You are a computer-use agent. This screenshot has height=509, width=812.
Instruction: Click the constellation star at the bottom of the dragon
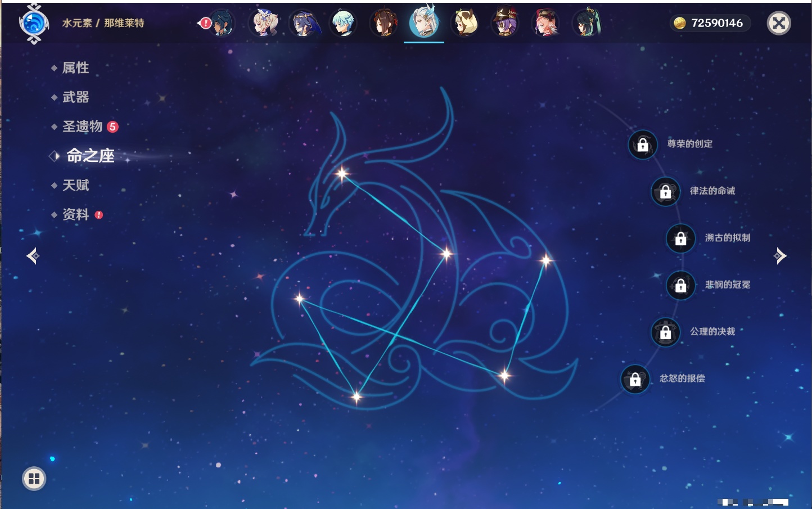[x=357, y=397]
